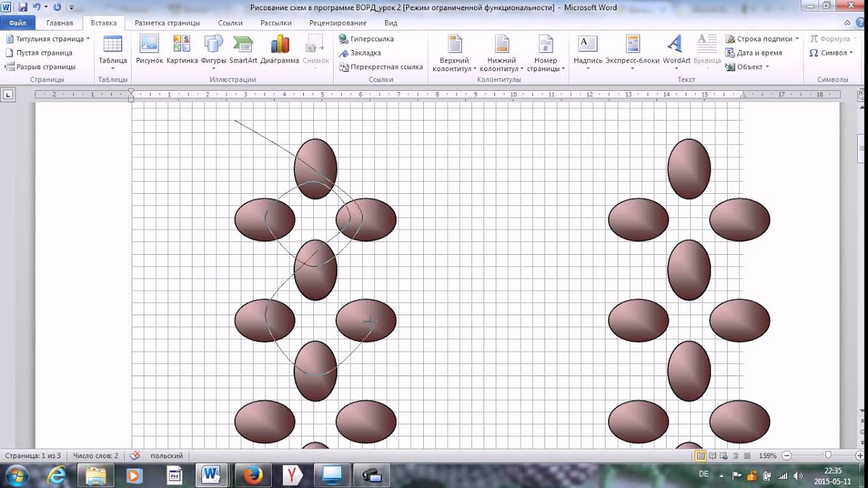Switch to web layout view
The height and width of the screenshot is (488, 868).
click(x=724, y=456)
